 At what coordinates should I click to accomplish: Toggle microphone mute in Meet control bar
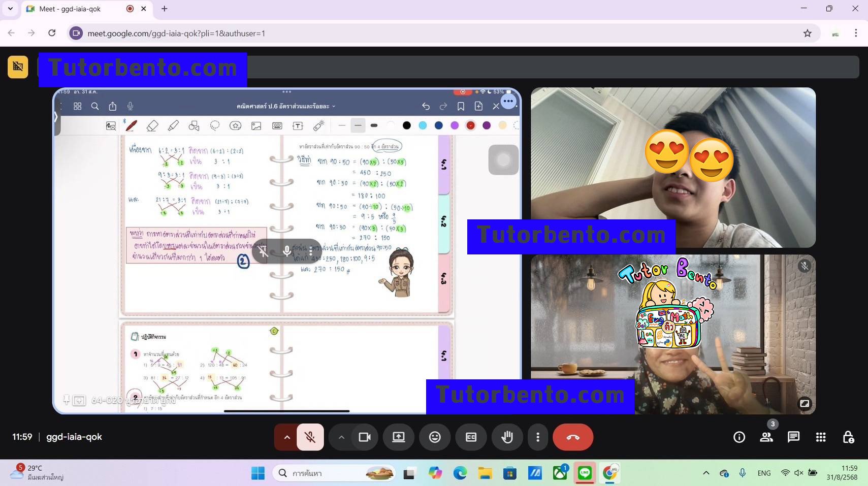pos(310,437)
